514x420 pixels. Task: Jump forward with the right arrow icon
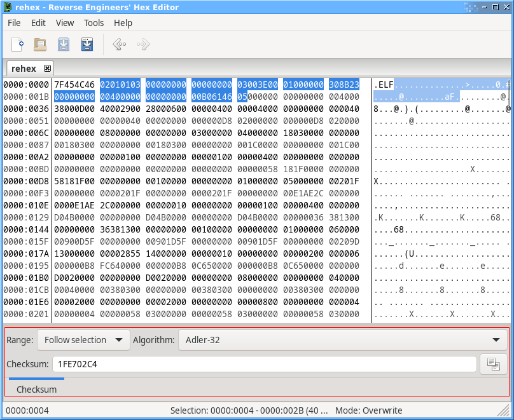[143, 44]
